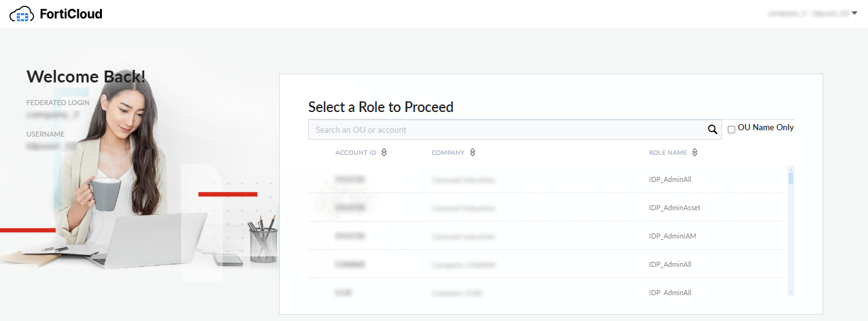Sort by Company using sort icon
Image resolution: width=868 pixels, height=321 pixels.
(472, 152)
